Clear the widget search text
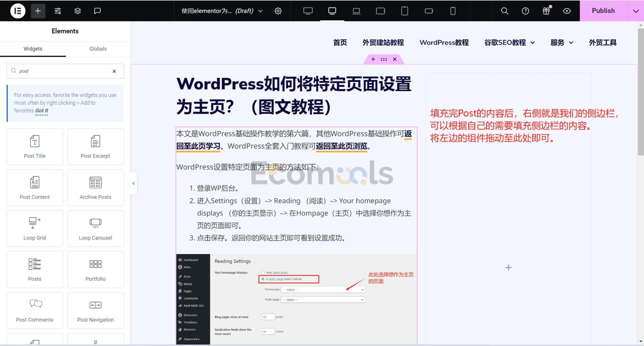This screenshot has height=346, width=644. [x=114, y=71]
